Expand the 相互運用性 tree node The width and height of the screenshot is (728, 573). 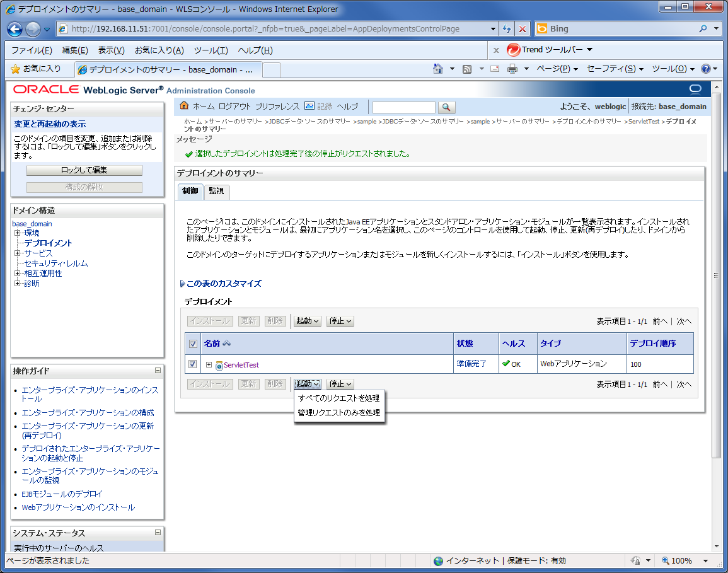pos(17,273)
